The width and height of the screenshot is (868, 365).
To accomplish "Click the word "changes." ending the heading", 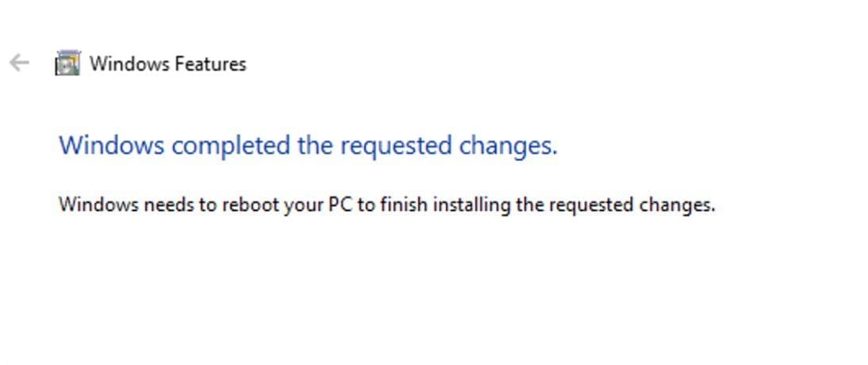I will [508, 146].
